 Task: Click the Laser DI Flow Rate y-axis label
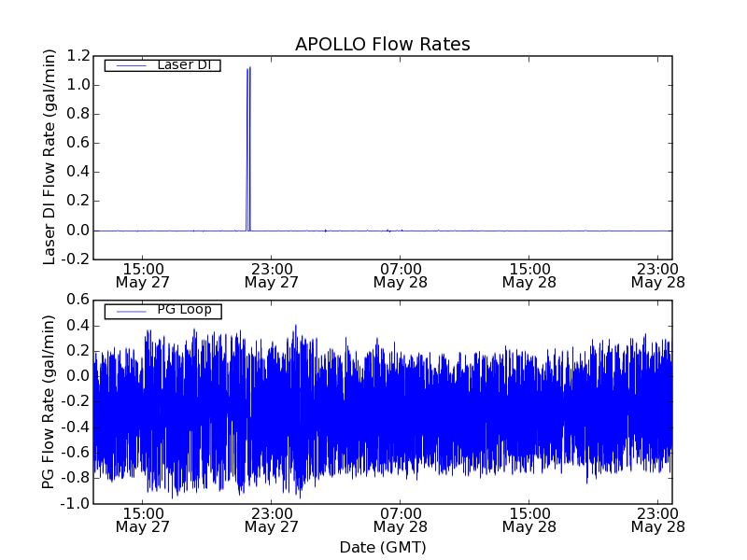pyautogui.click(x=51, y=157)
